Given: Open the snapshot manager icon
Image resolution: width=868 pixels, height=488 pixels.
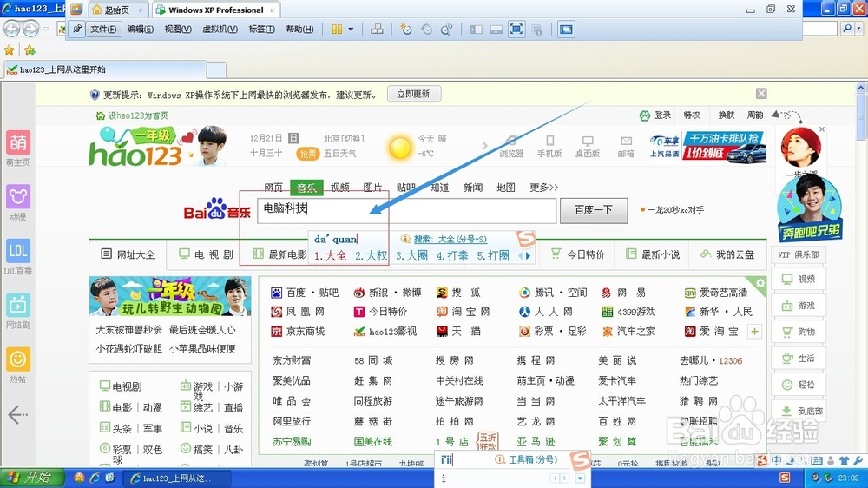Looking at the screenshot, I should click(447, 30).
